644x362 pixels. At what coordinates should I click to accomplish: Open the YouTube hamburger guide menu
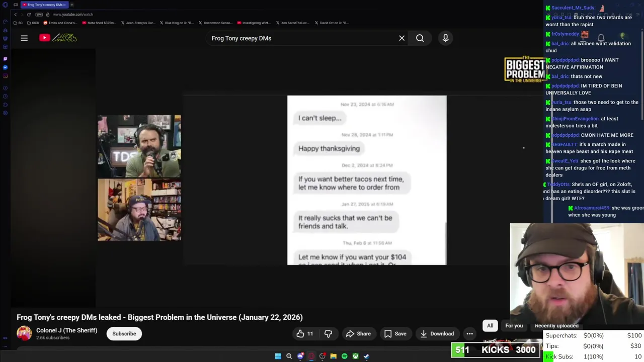(x=24, y=38)
